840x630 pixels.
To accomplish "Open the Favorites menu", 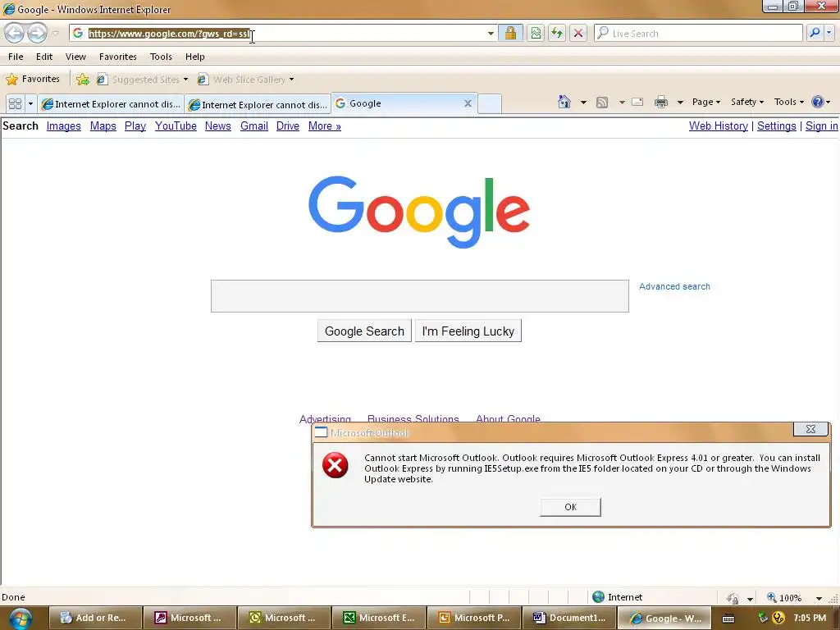I will [x=118, y=57].
